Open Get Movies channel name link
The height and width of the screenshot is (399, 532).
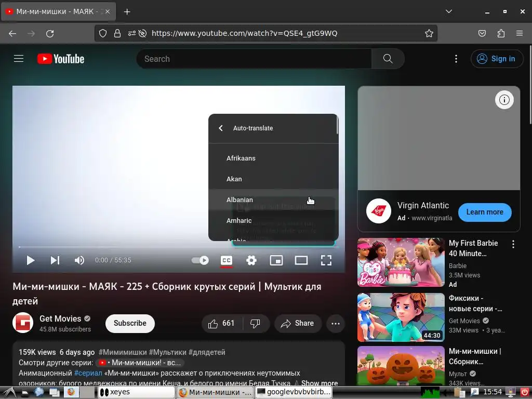60,318
